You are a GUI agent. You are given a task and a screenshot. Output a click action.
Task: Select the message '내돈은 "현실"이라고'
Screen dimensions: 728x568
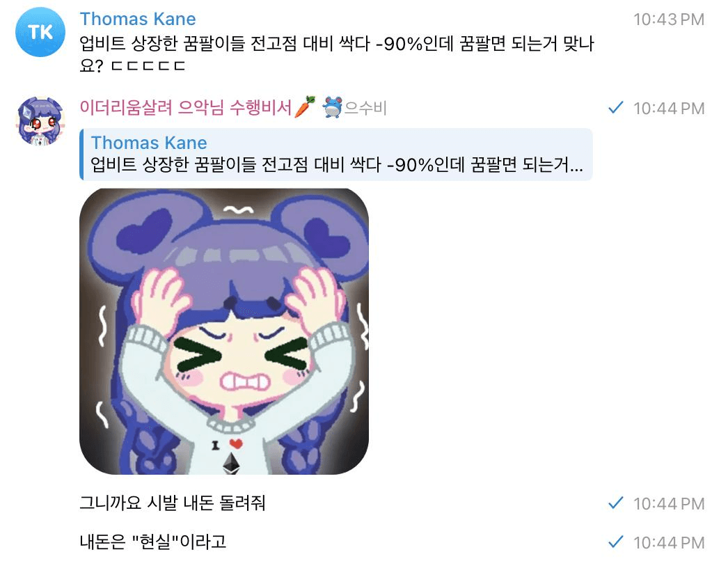point(153,542)
